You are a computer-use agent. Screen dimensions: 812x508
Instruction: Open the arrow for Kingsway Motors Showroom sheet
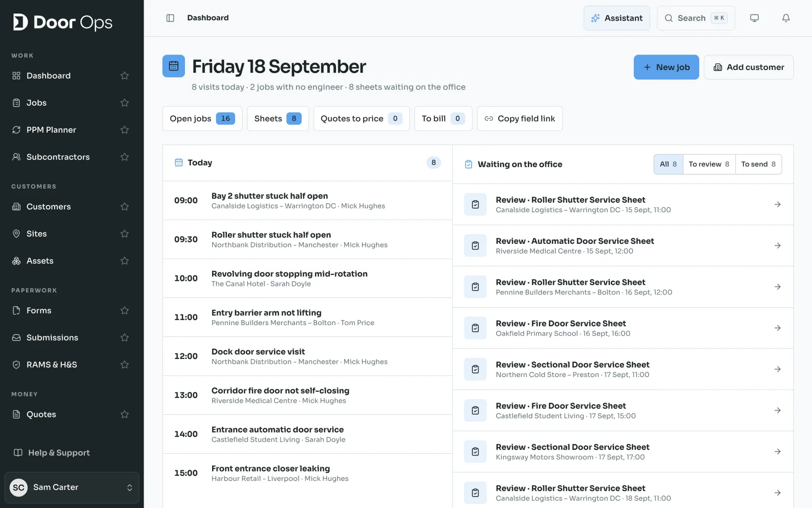778,452
